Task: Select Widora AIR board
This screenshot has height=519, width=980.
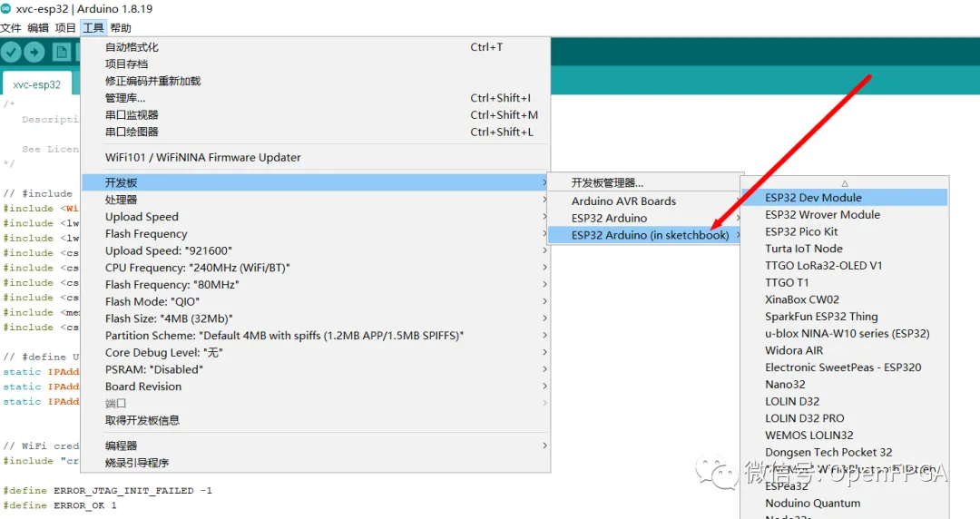Action: [x=845, y=350]
